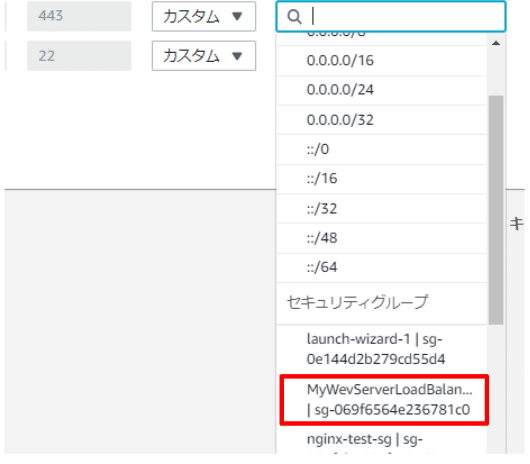Click the scroll up arrow in dropdown list
The image size is (530, 464).
coord(496,43)
